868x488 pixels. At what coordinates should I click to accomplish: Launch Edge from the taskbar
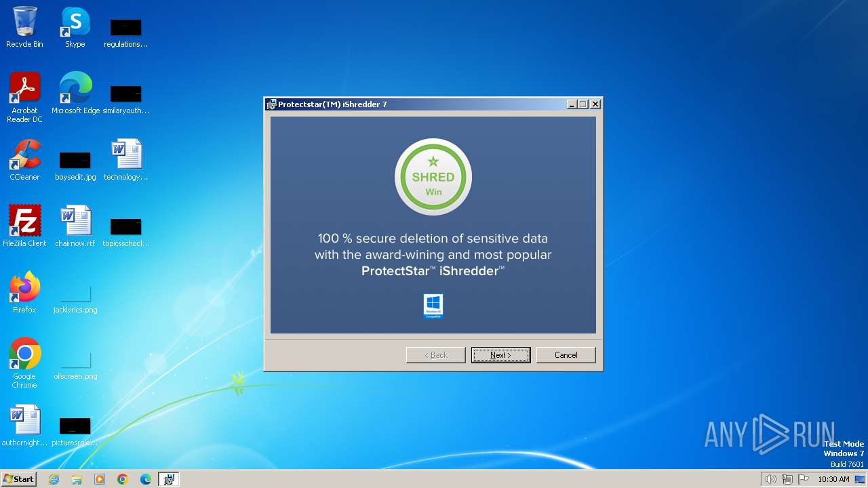click(146, 479)
